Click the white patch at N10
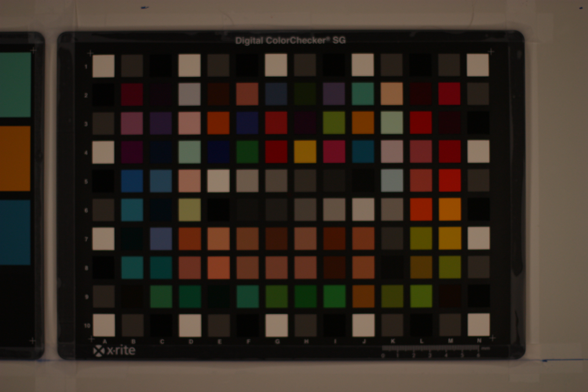588x392 pixels. coord(479,325)
